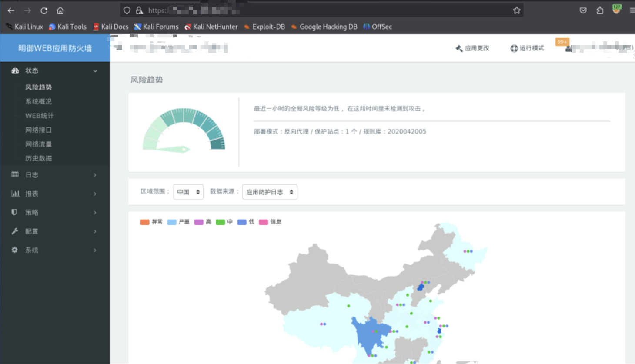This screenshot has width=635, height=364.
Task: Click the lock site info icon
Action: tap(139, 10)
